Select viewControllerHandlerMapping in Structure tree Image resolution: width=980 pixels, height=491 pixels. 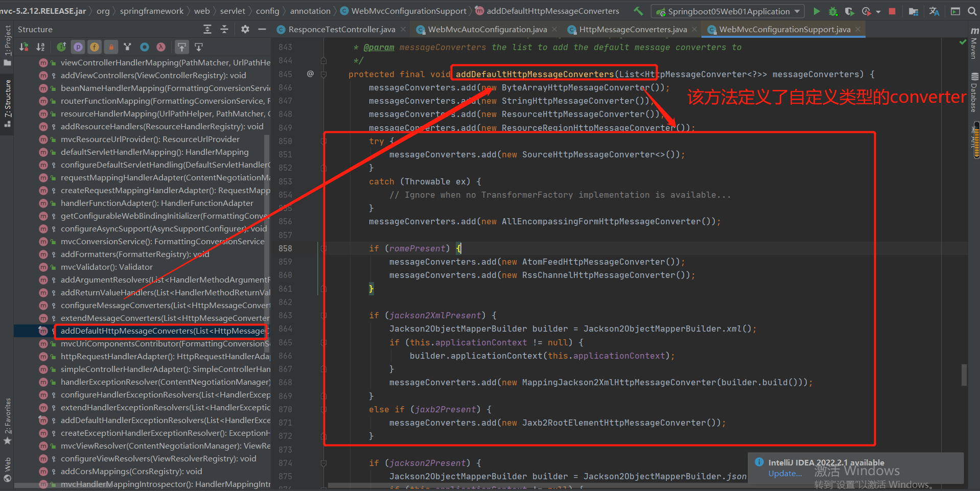(x=166, y=62)
